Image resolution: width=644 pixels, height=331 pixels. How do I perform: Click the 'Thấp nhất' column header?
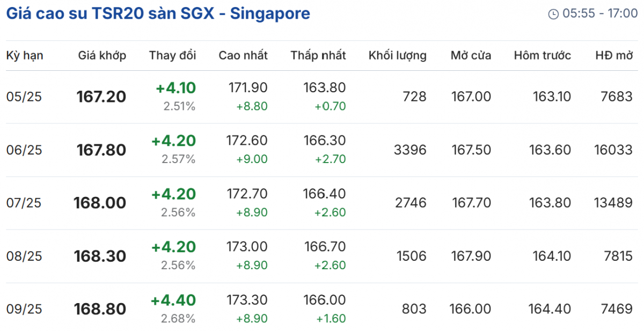pyautogui.click(x=318, y=55)
